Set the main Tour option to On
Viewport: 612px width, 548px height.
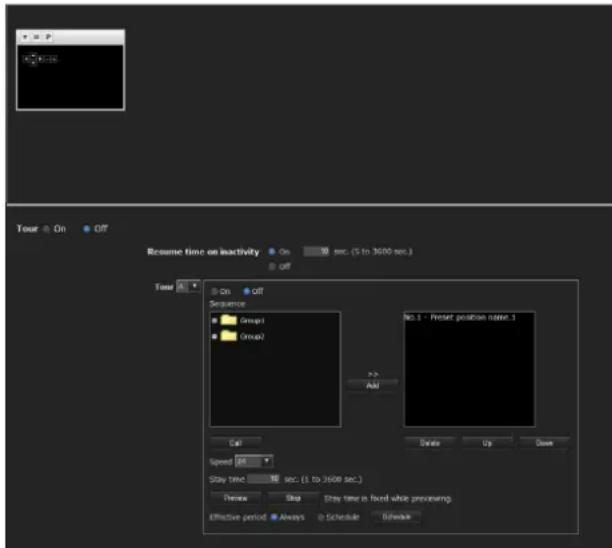click(46, 229)
